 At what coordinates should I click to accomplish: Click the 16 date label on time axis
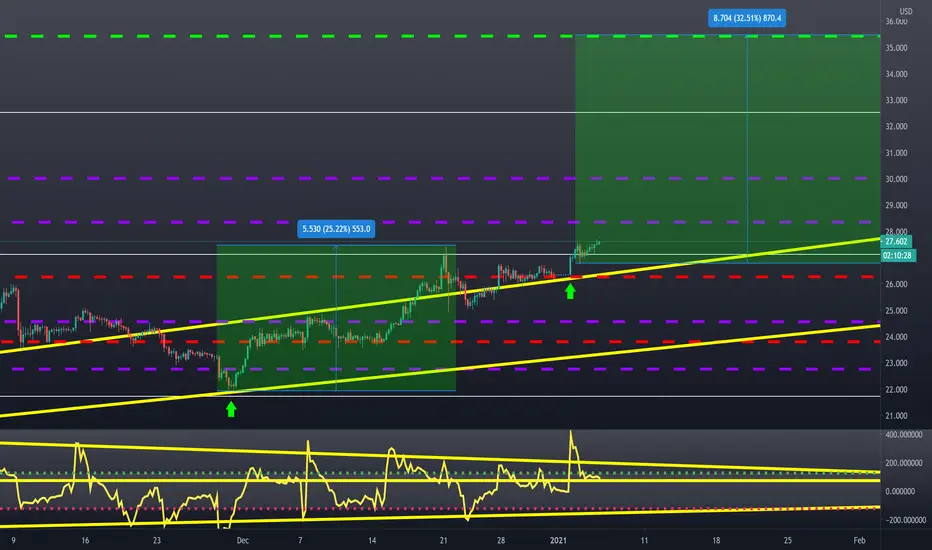coord(85,540)
